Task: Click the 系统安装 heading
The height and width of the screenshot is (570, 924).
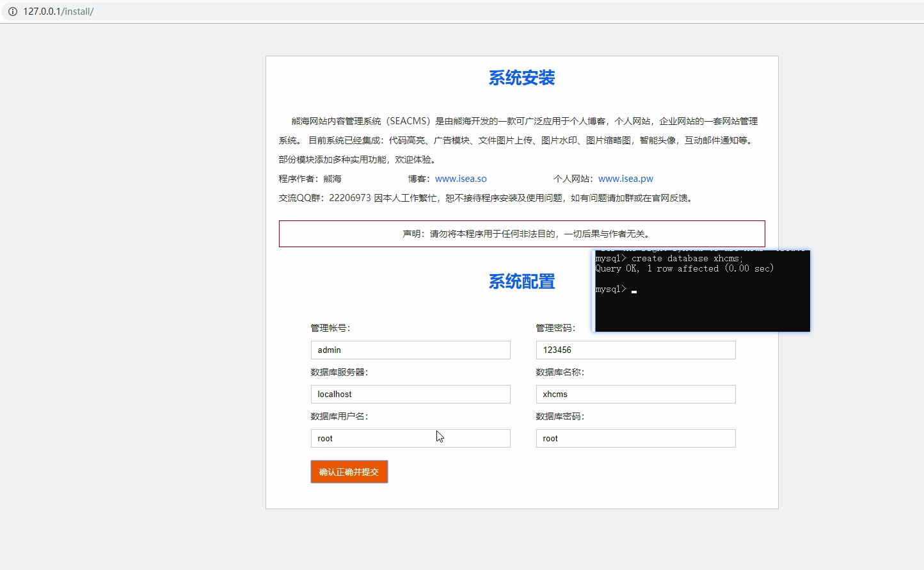Action: (522, 78)
